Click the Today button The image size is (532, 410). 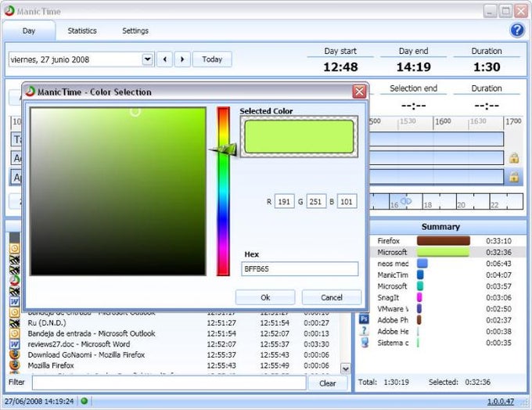212,59
